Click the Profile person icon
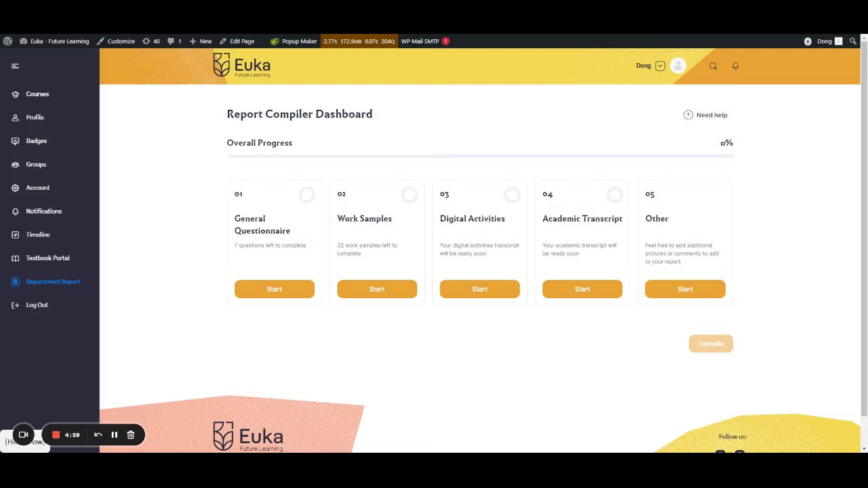Image resolution: width=868 pixels, height=488 pixels. click(x=15, y=118)
